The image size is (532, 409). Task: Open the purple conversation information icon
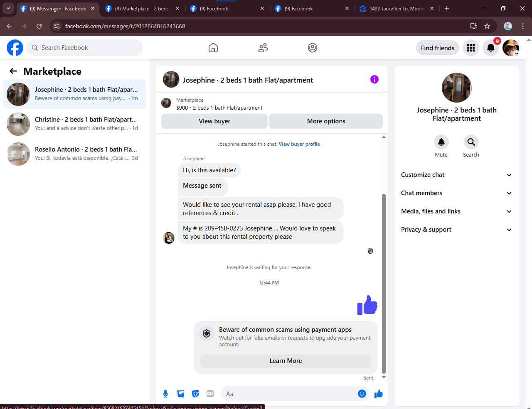point(374,79)
